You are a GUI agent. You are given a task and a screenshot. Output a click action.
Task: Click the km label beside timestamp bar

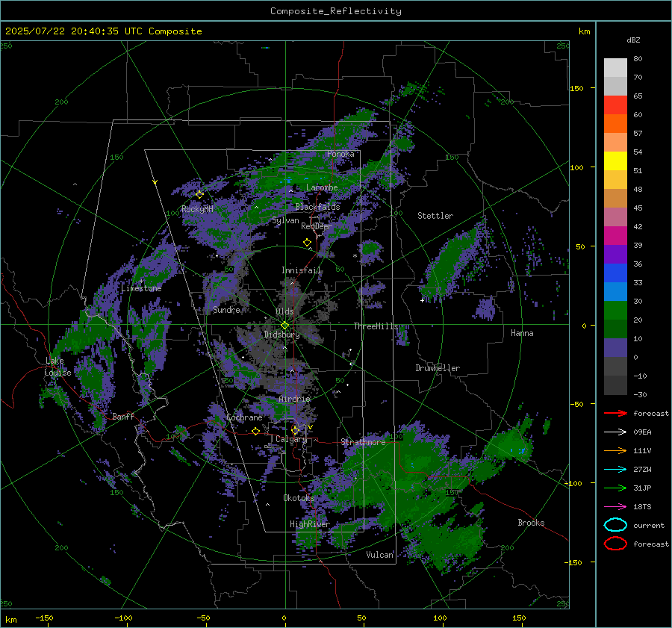coord(584,31)
